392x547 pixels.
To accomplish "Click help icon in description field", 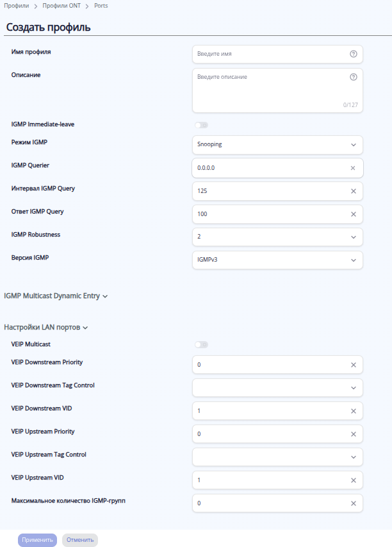I will (353, 77).
